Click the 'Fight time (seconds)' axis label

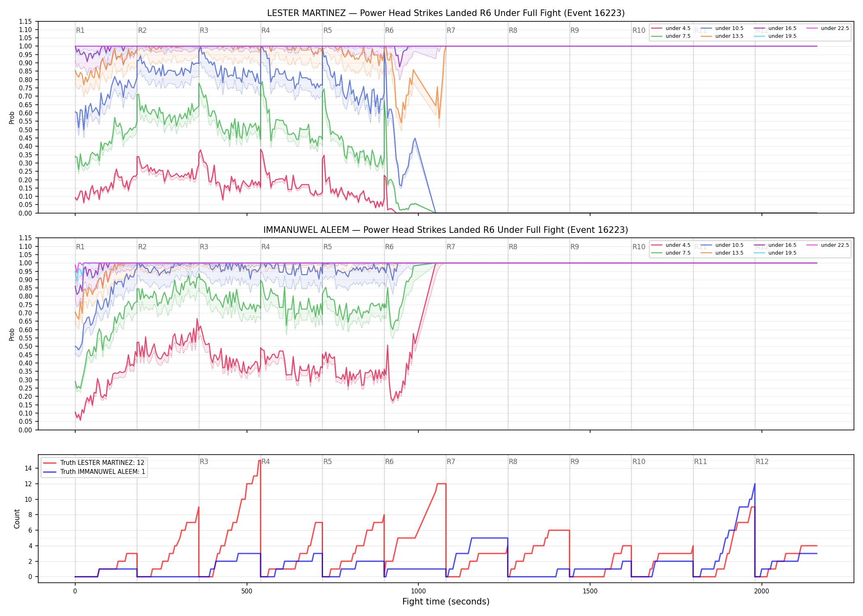tap(446, 602)
